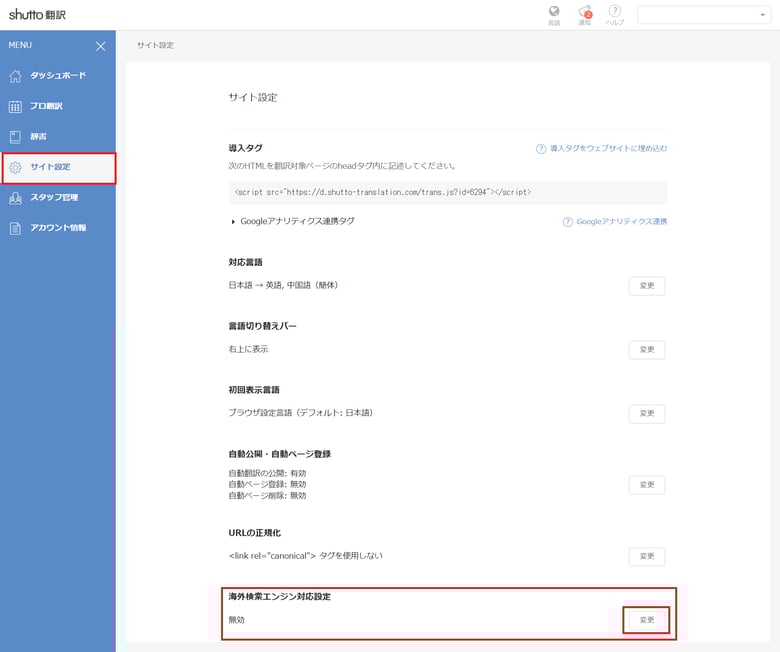Click ブラウザ設定言語 default value text
The image size is (780, 652).
(301, 413)
